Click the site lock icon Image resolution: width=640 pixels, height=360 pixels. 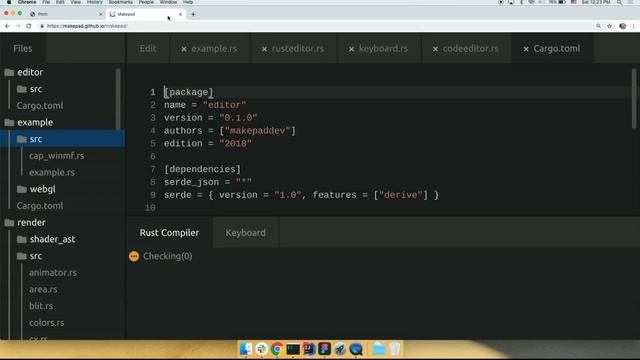[42, 26]
